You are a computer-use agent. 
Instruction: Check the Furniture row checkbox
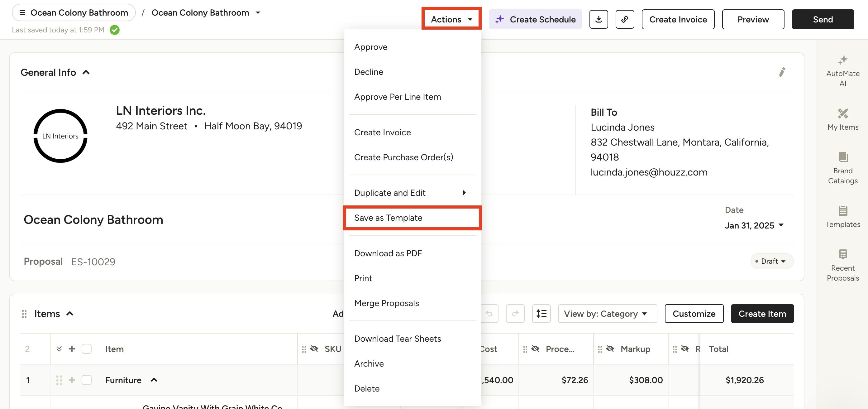coord(87,380)
